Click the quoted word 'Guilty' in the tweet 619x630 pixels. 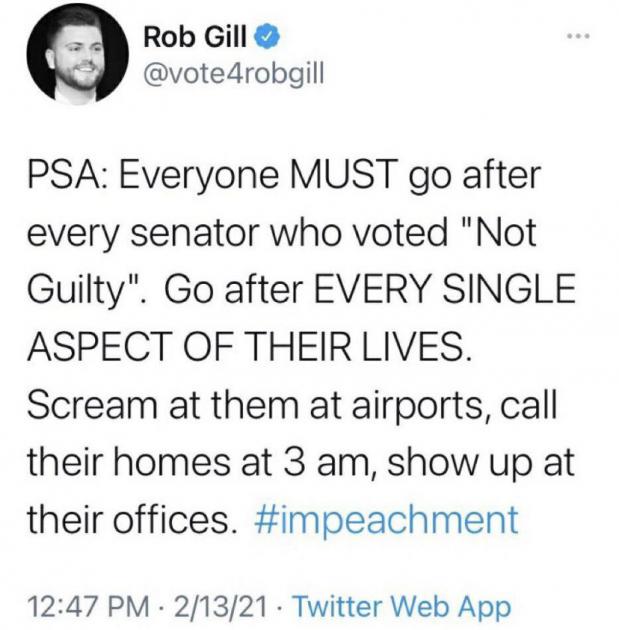[x=75, y=290]
